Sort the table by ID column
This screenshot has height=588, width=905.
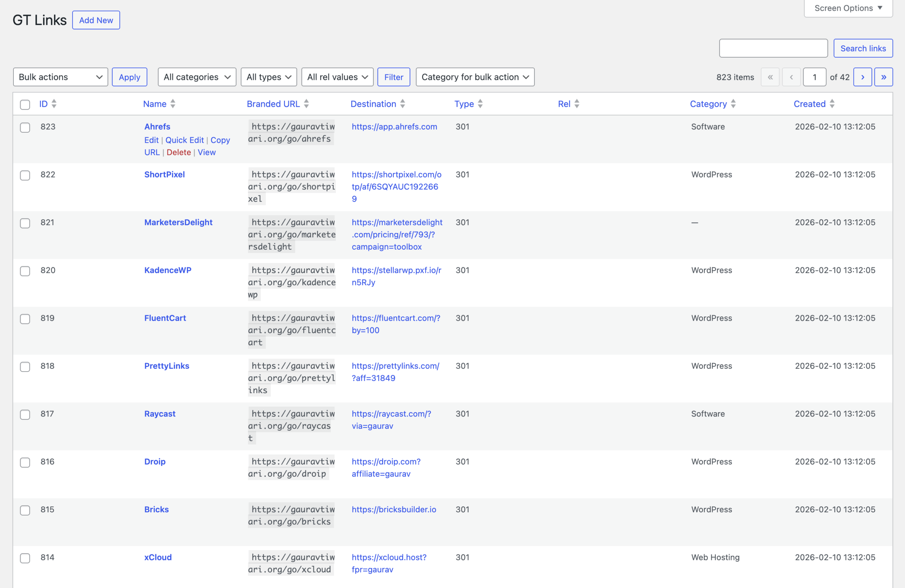tap(44, 104)
